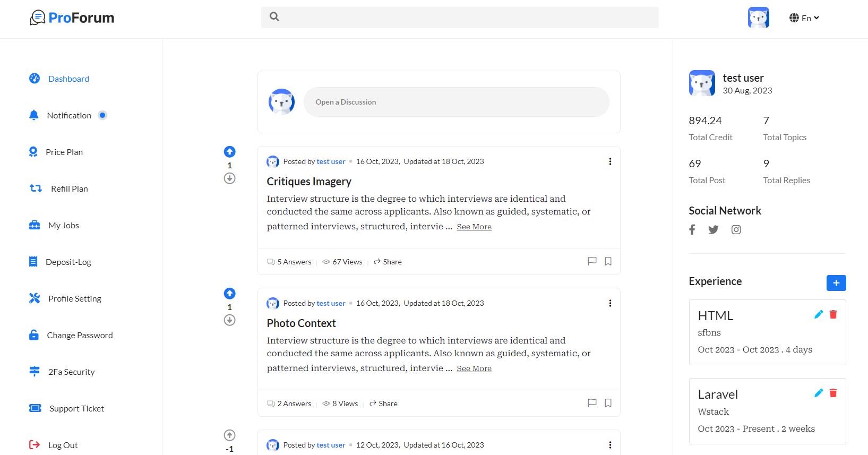
Task: Open options menu for Critiques Imagery post
Action: [610, 161]
